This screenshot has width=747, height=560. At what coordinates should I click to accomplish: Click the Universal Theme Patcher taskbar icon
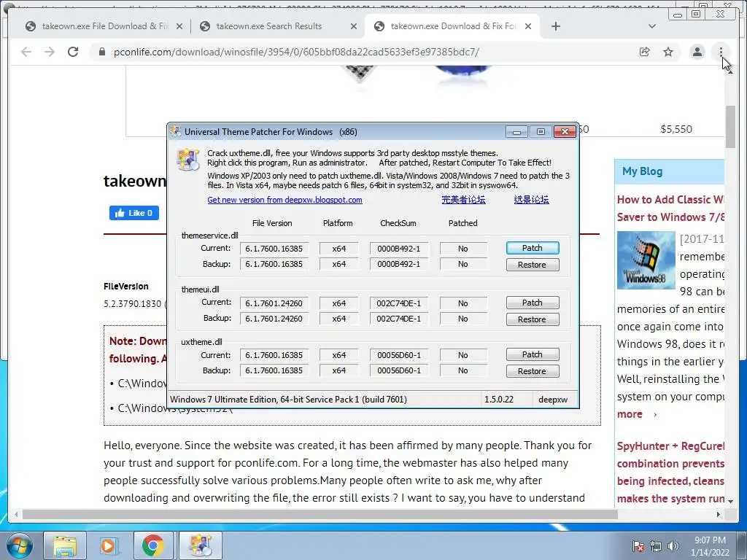[x=201, y=545]
